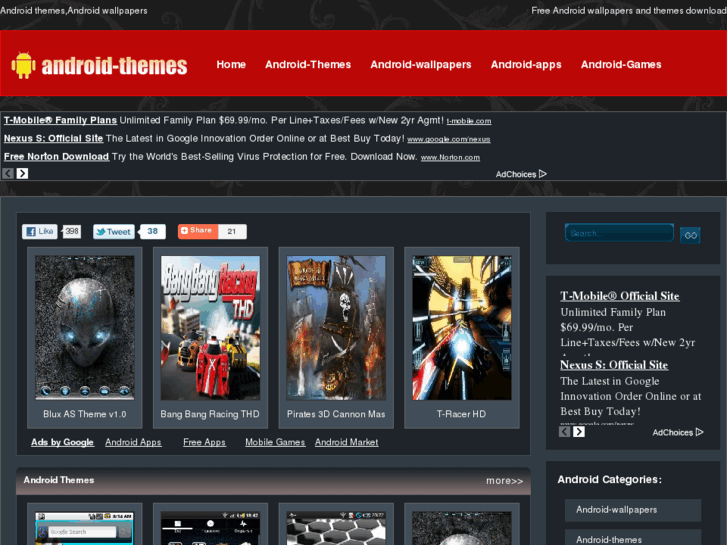This screenshot has width=727, height=545.
Task: Open the sidebar T-Mobile Official Site ad
Action: point(620,296)
